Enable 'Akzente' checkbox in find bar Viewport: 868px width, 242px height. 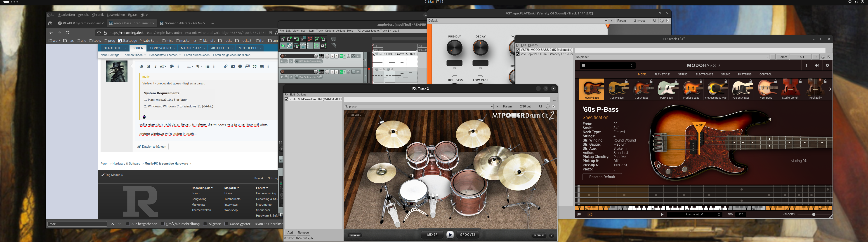[205, 224]
